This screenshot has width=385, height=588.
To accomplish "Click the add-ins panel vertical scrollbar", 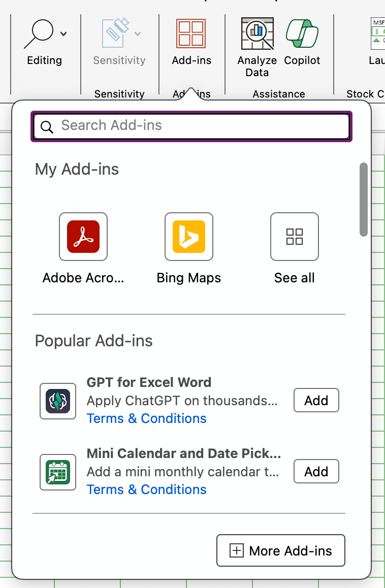I will click(x=363, y=199).
